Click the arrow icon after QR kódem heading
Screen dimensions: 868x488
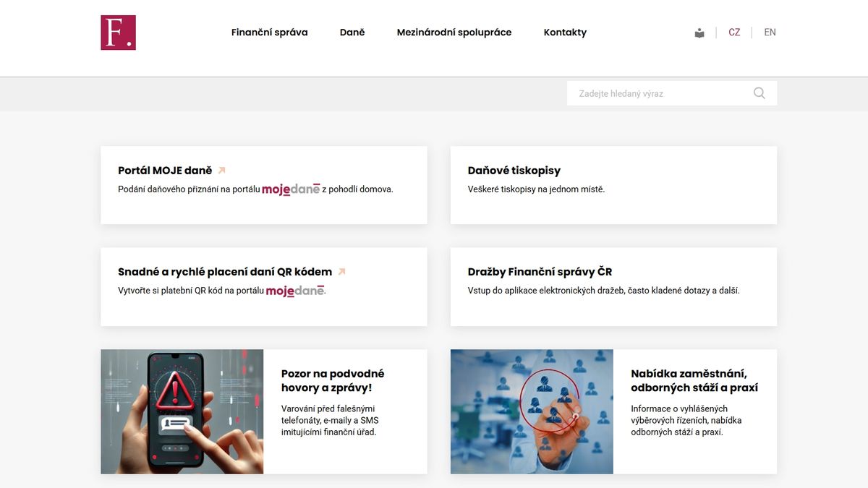342,272
